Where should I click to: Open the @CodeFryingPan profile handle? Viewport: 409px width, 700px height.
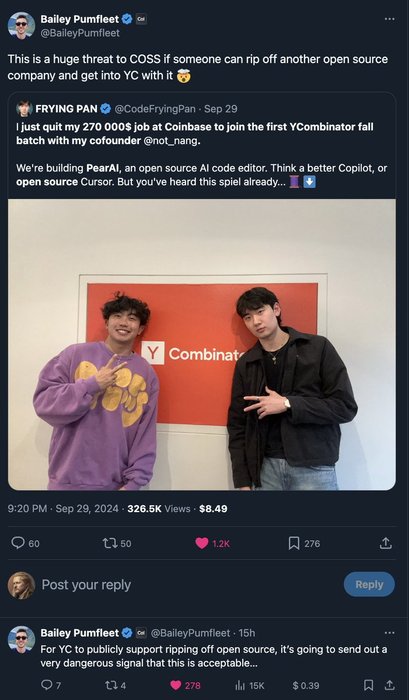click(155, 108)
